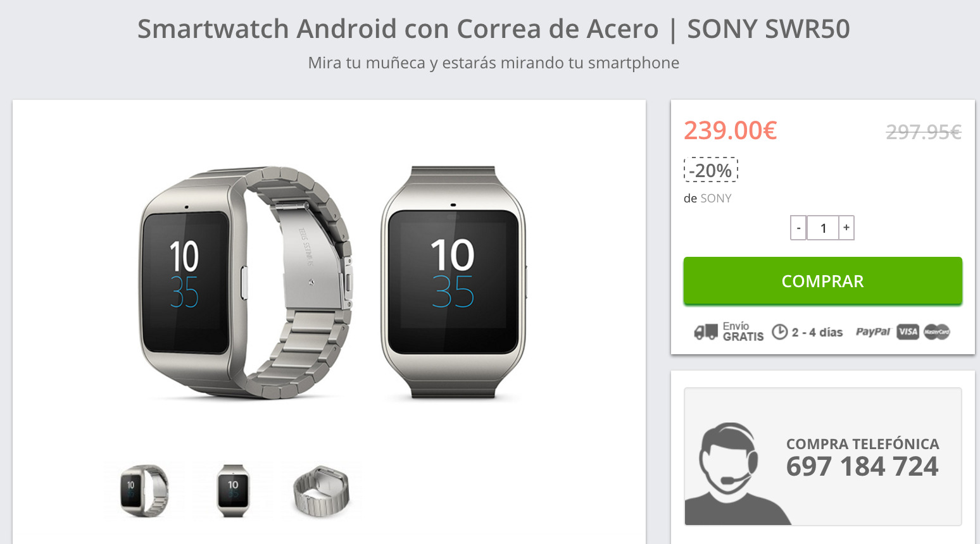The height and width of the screenshot is (544, 980).
Task: Open the SONY brand link
Action: tap(716, 198)
